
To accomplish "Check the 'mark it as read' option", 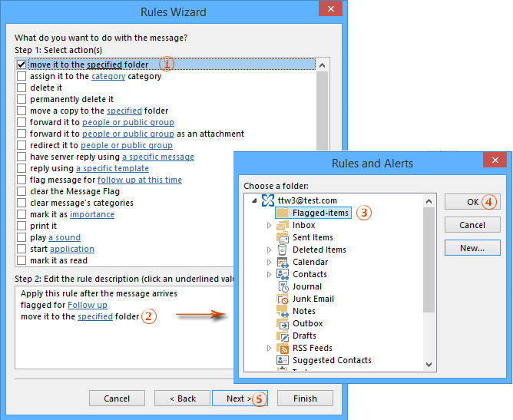I will point(22,261).
